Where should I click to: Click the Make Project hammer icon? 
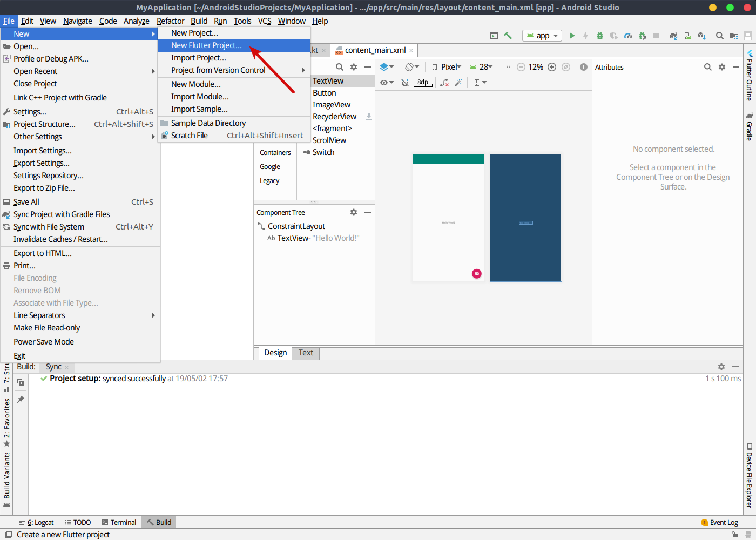[x=508, y=36]
